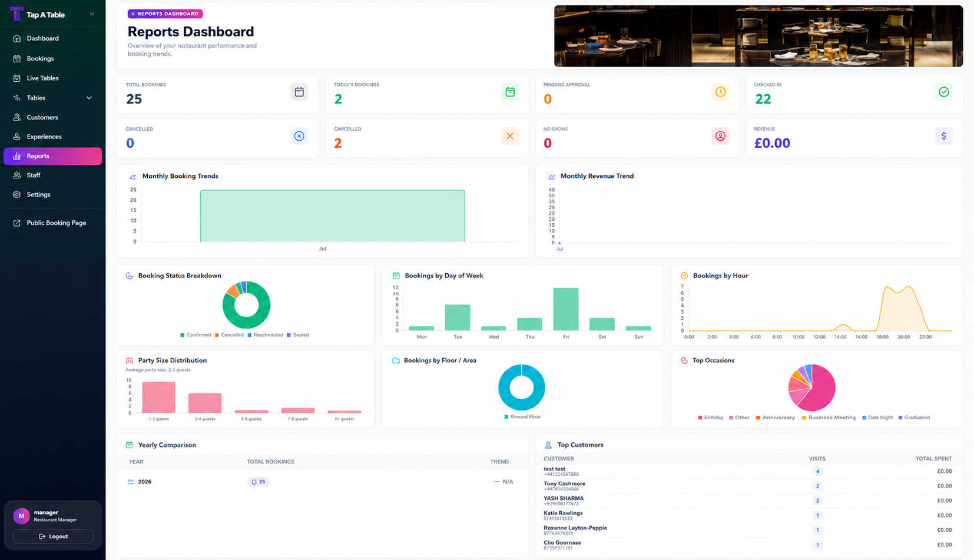Click the Fri bar in day chart
974x560 pixels.
pyautogui.click(x=566, y=309)
